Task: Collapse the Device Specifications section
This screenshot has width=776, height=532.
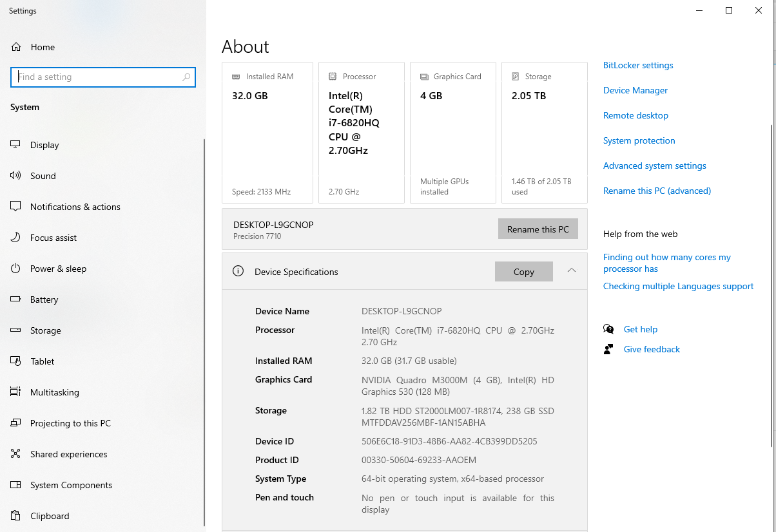Action: [x=572, y=271]
